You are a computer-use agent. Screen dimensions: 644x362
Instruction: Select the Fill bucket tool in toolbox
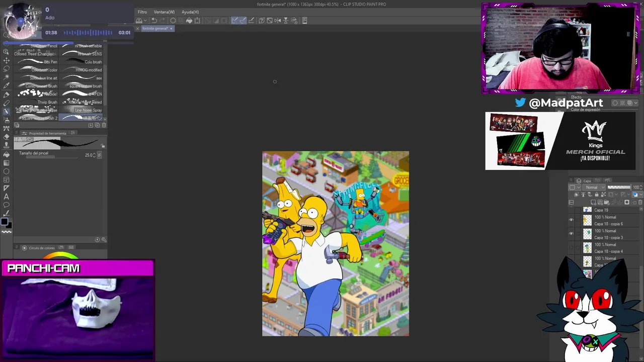click(x=6, y=154)
